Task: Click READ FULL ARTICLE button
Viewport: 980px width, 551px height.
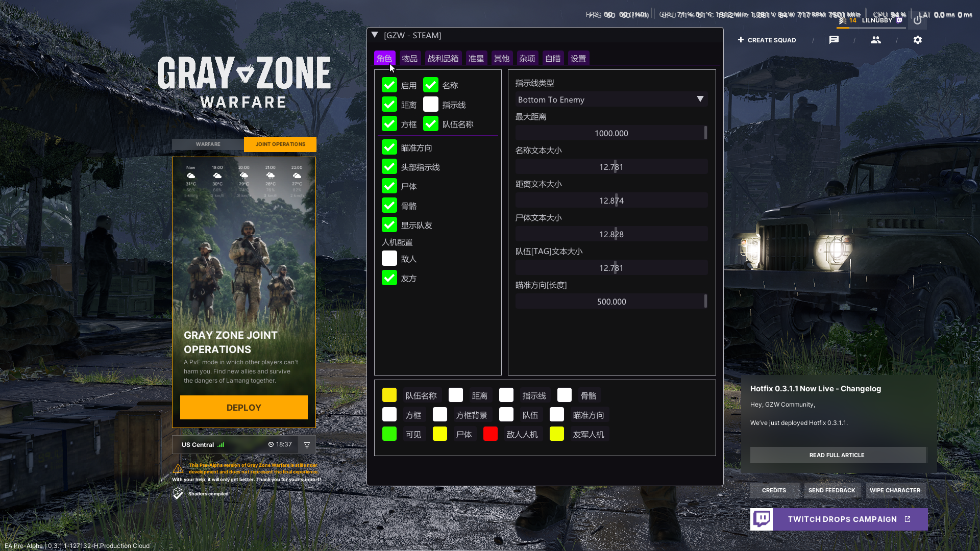Action: (837, 455)
